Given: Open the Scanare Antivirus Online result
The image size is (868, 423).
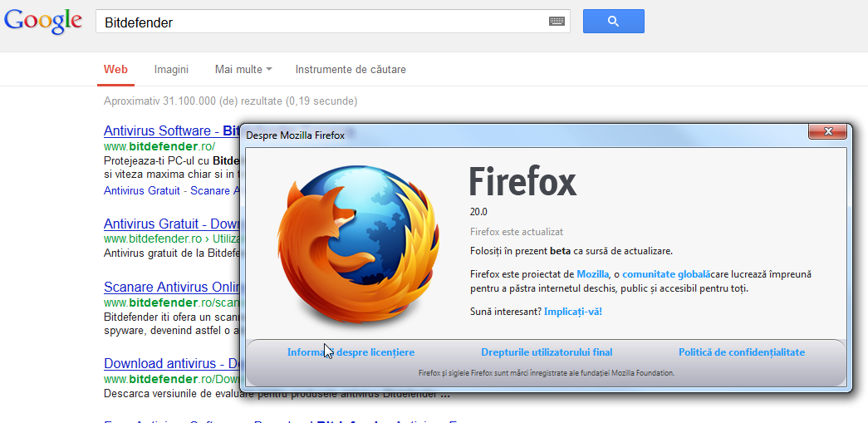Looking at the screenshot, I should point(172,288).
